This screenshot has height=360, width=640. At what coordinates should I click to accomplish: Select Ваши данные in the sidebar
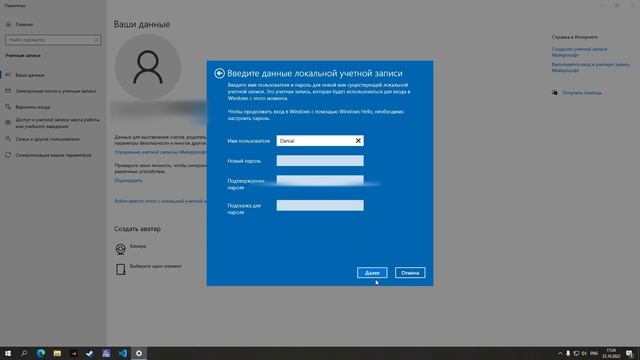click(x=30, y=75)
